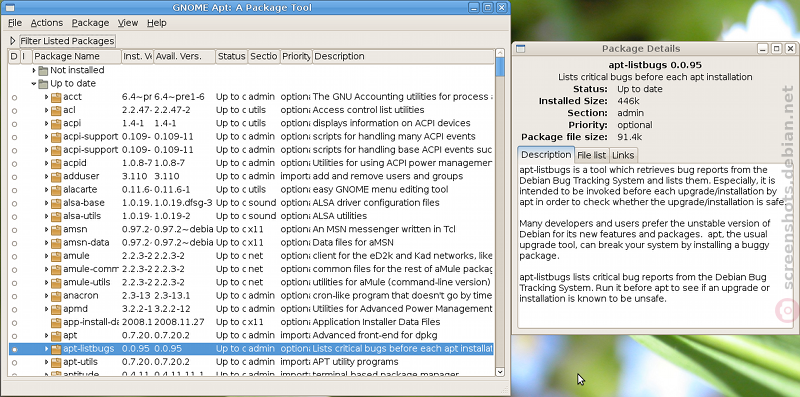
Task: Open GNOME Apt window menu icon
Action: [x=9, y=8]
